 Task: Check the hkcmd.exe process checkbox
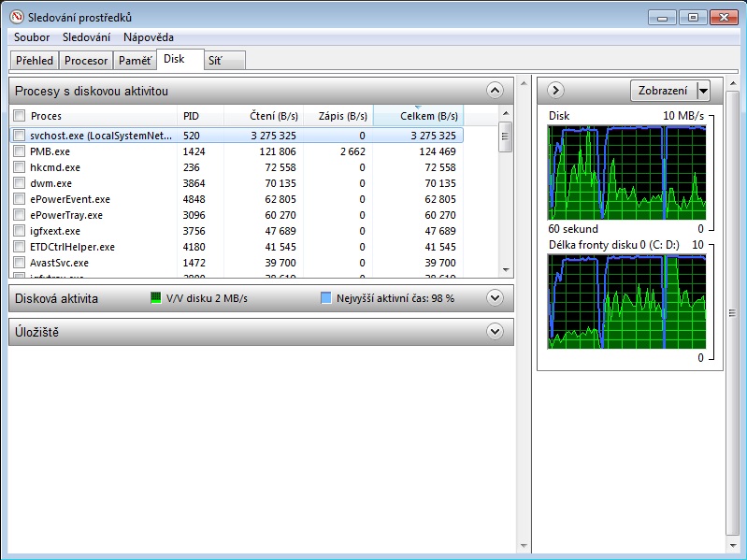pos(19,167)
